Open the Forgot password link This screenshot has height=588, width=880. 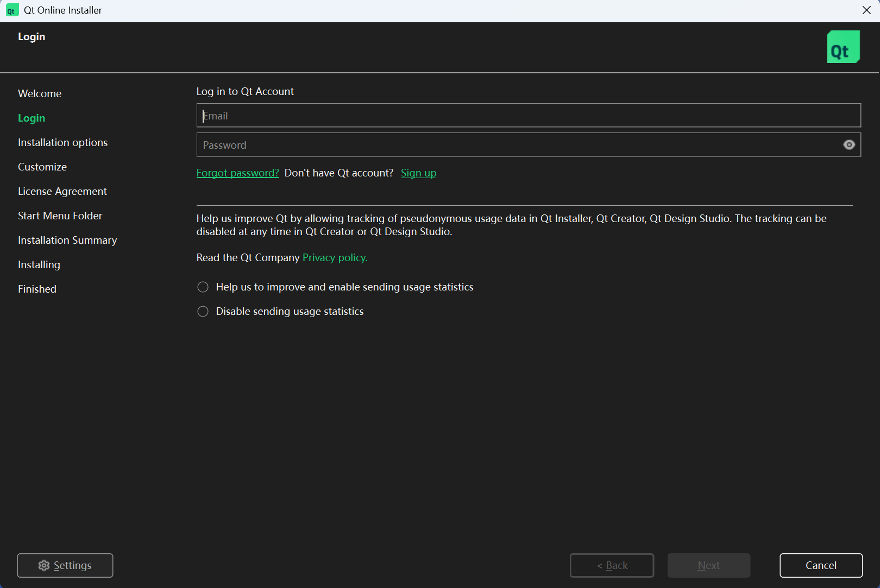[237, 173]
